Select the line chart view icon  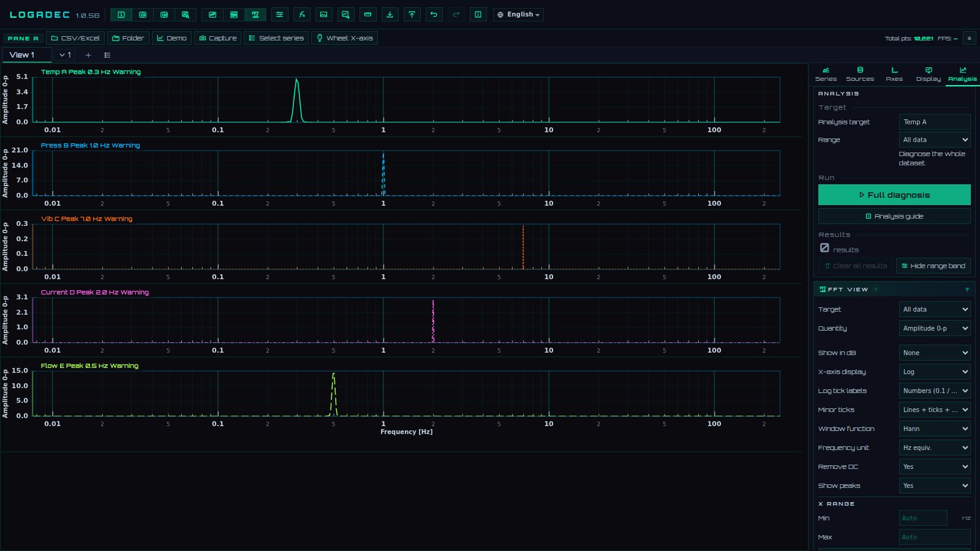[213, 15]
